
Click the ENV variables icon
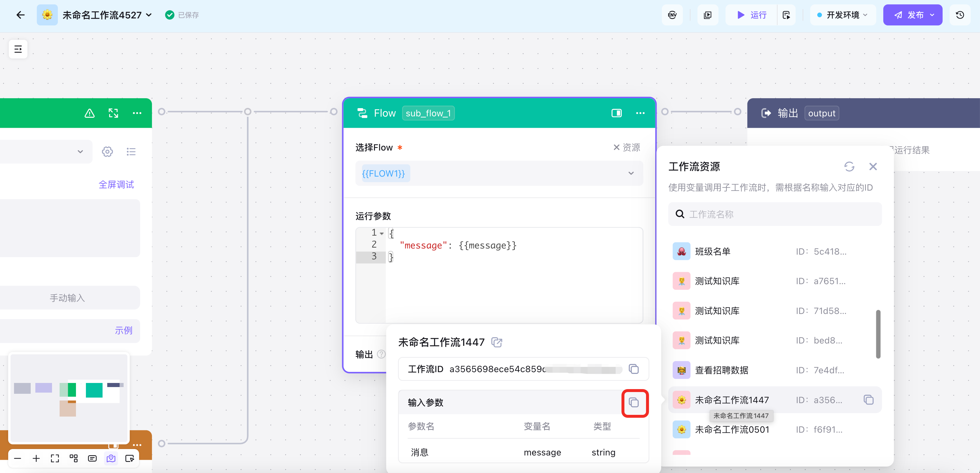pos(672,15)
